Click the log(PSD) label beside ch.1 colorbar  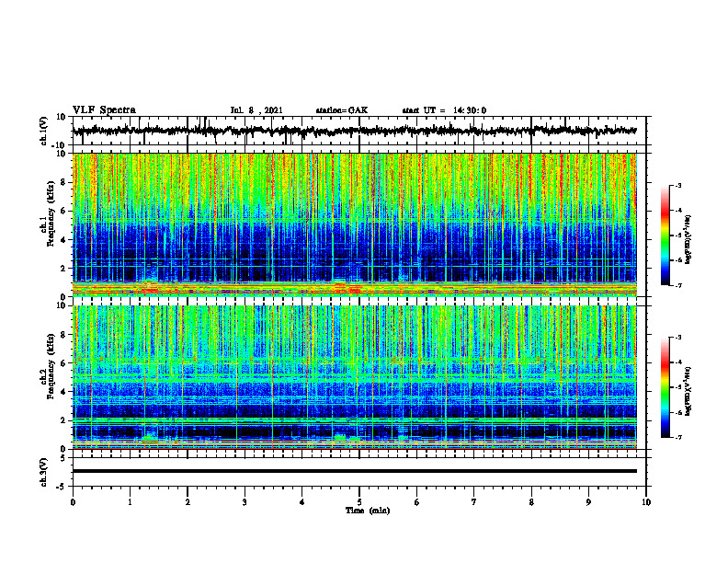pyautogui.click(x=688, y=239)
